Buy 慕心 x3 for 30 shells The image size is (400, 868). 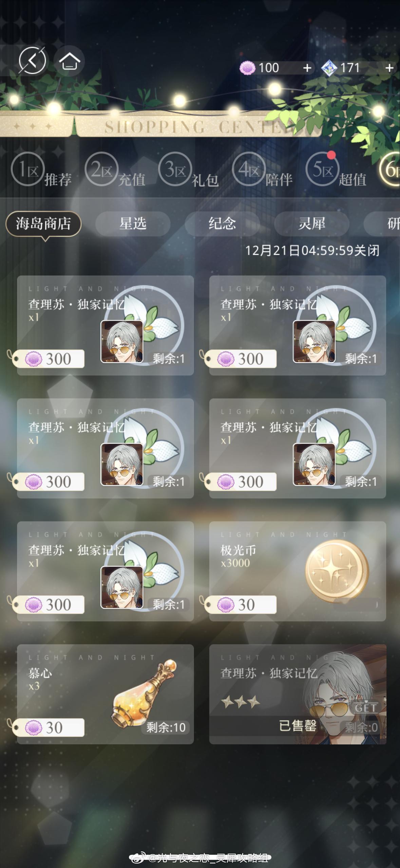click(49, 727)
